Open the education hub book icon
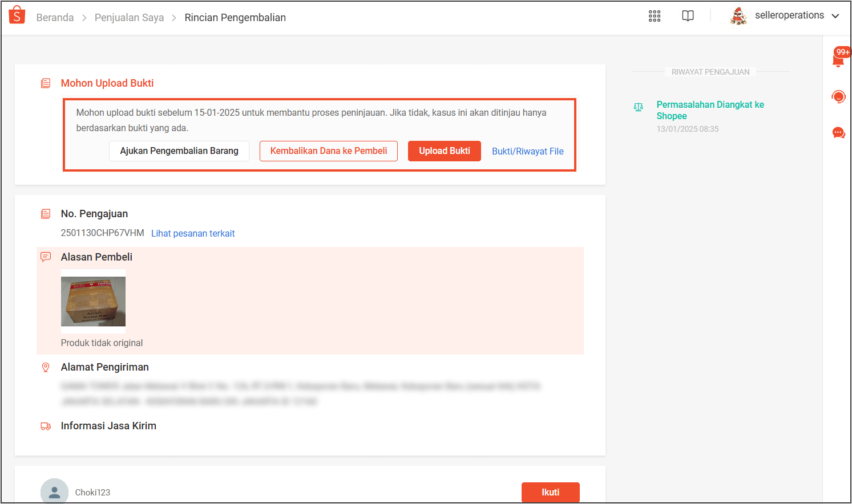Image resolution: width=852 pixels, height=504 pixels. click(688, 16)
